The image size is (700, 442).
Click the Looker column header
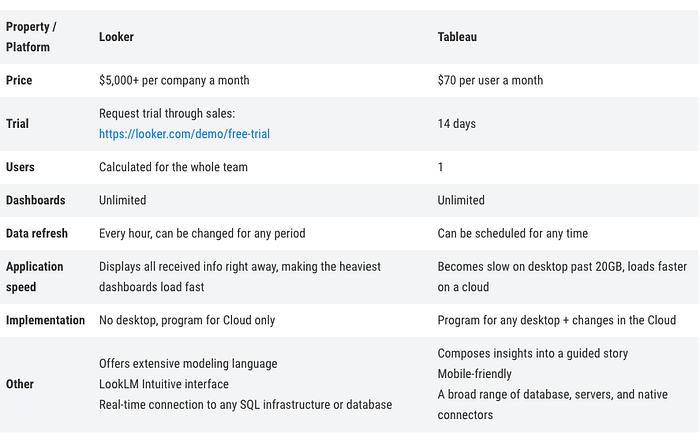coord(117,37)
